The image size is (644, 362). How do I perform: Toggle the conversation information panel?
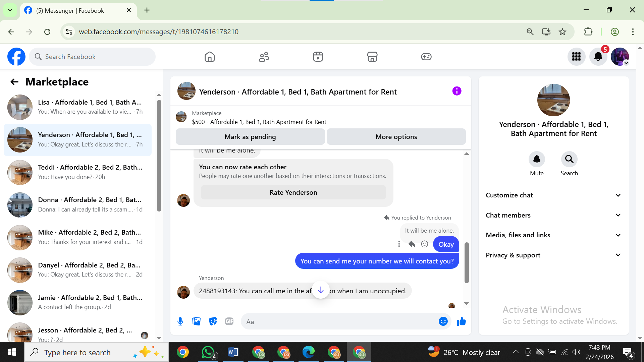click(457, 91)
